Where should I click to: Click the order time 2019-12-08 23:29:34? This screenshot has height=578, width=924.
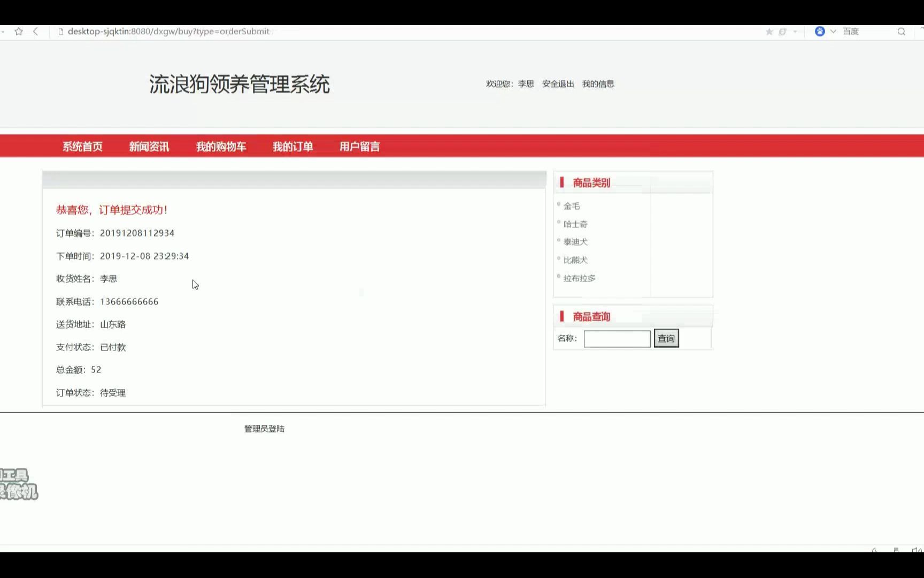point(144,256)
